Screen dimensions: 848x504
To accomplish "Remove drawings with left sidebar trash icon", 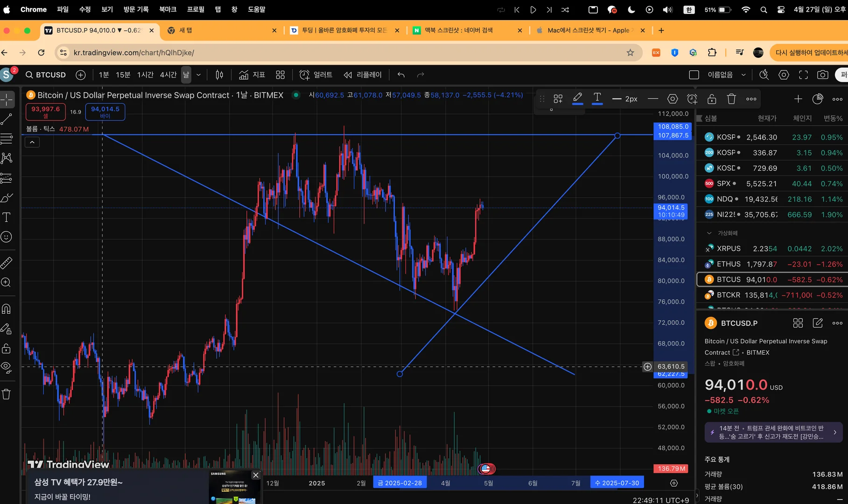I will tap(7, 394).
